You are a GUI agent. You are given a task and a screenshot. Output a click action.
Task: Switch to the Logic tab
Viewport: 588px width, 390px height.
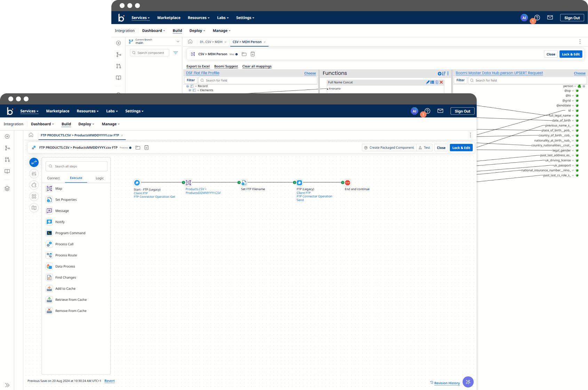click(x=100, y=178)
